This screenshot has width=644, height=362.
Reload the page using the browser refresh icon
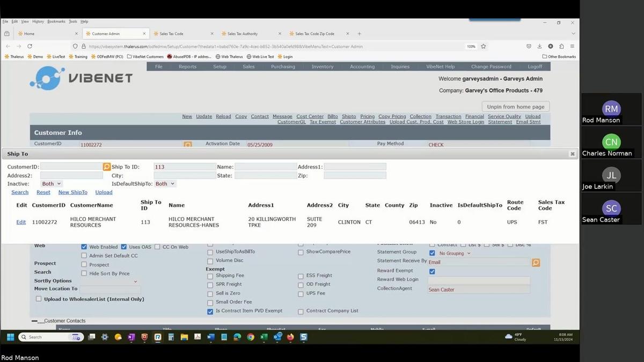tap(30, 47)
